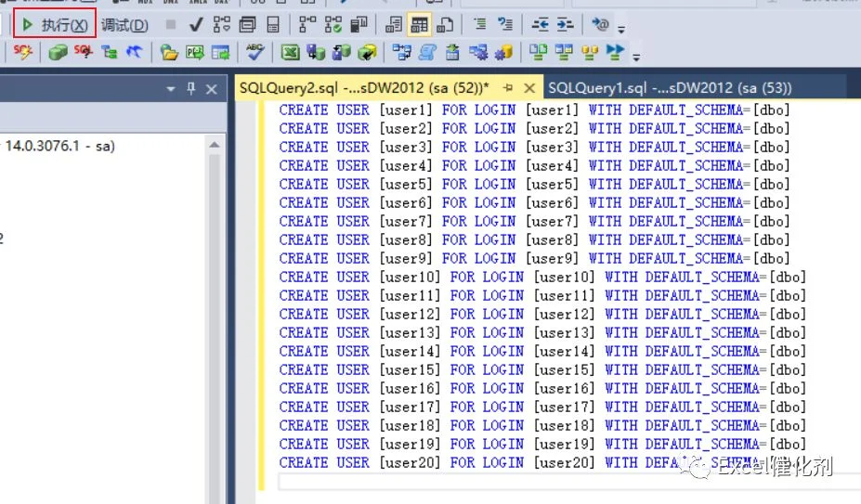
Task: Toggle include client statistics
Action: tap(359, 25)
